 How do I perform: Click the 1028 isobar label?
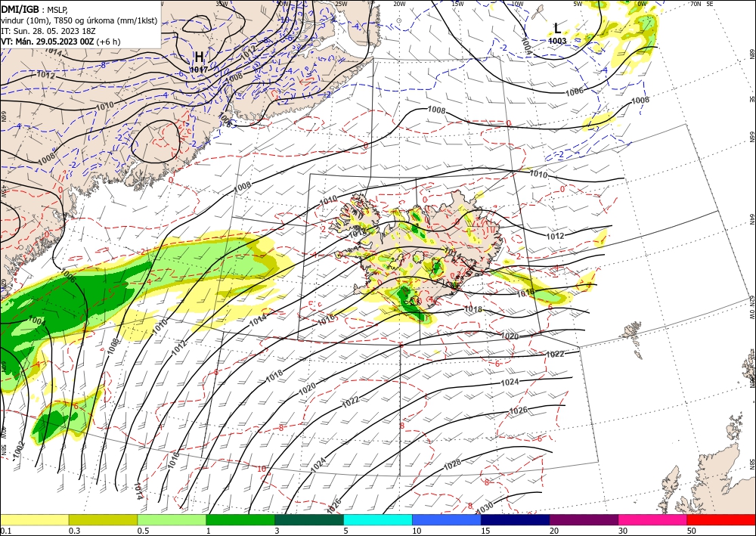coord(452,463)
